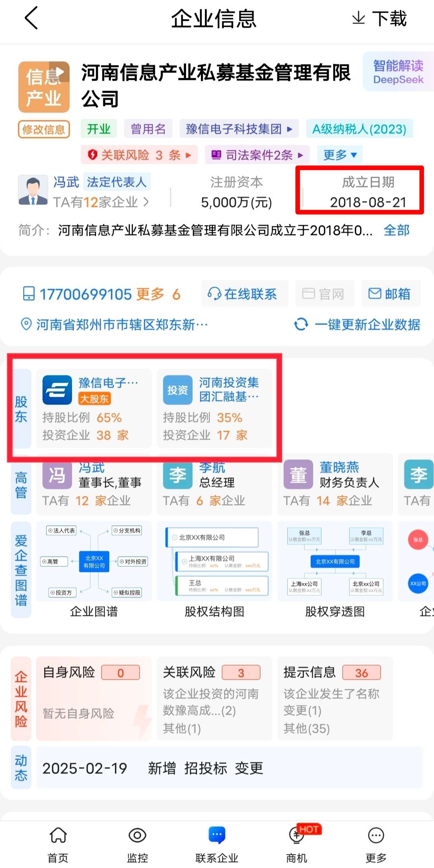Screen dimensions: 434x868
Task: Expand the 关联风险 3 条 tag
Action: click(x=139, y=155)
